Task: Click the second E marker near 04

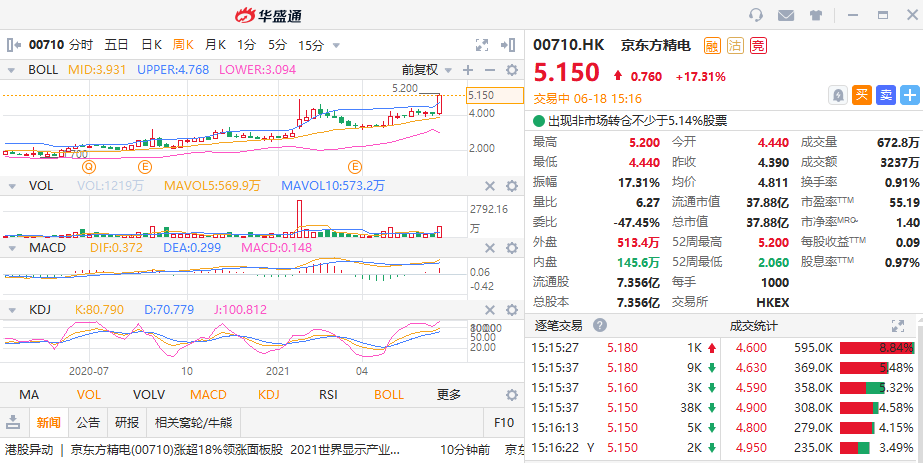Action: (355, 167)
